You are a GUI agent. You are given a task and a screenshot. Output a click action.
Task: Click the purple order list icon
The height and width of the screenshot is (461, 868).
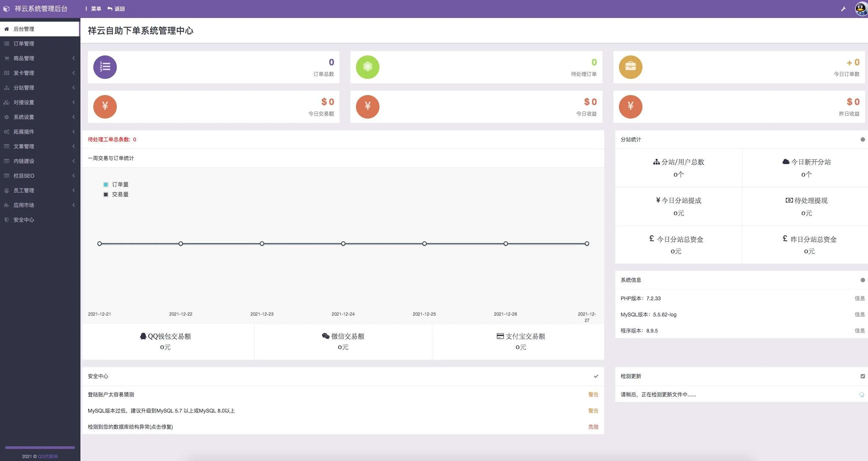[x=105, y=67]
